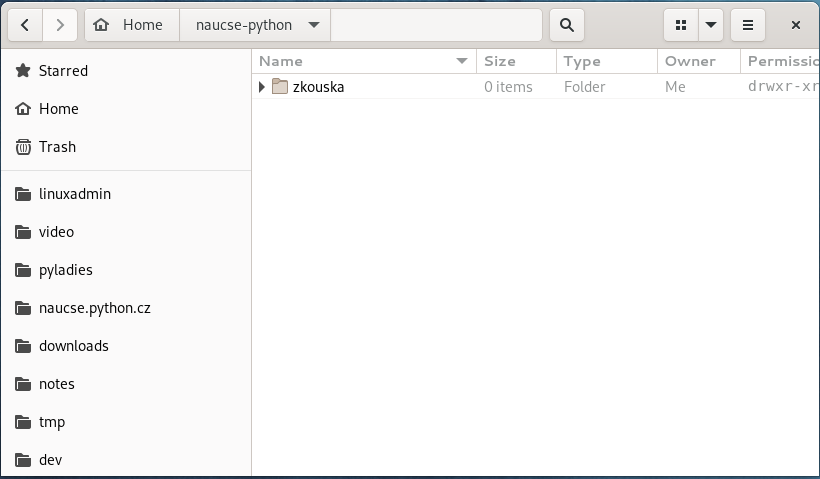Open Trash in the sidebar
820x479 pixels.
[x=57, y=147]
